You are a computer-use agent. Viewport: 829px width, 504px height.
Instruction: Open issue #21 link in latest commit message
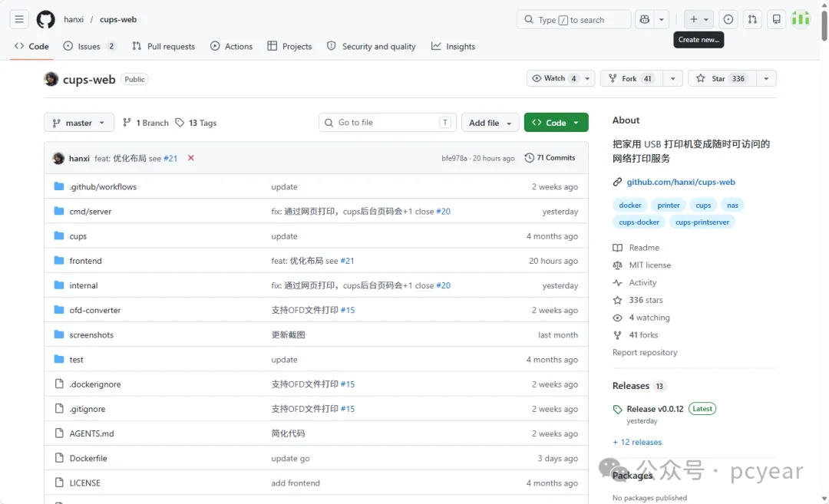click(170, 158)
